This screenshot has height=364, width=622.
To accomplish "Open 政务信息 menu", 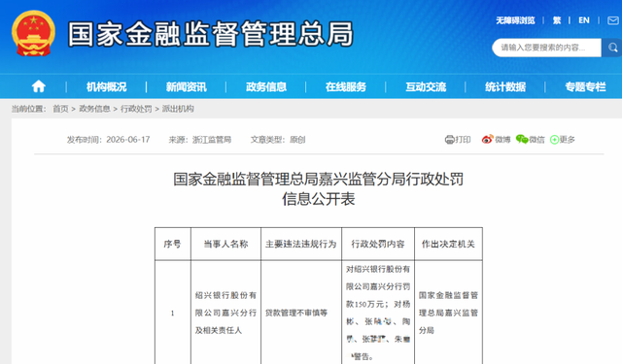I will click(x=265, y=86).
